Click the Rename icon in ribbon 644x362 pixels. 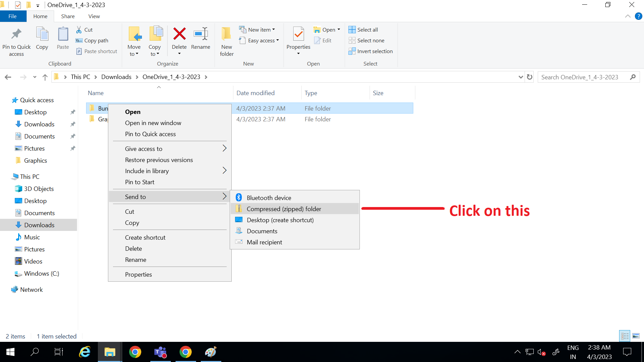click(201, 34)
